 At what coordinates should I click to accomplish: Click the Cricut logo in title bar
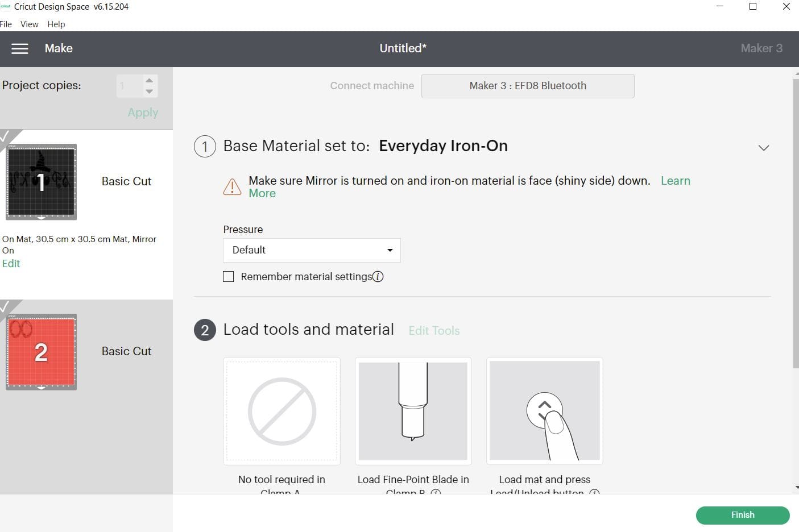[5, 7]
